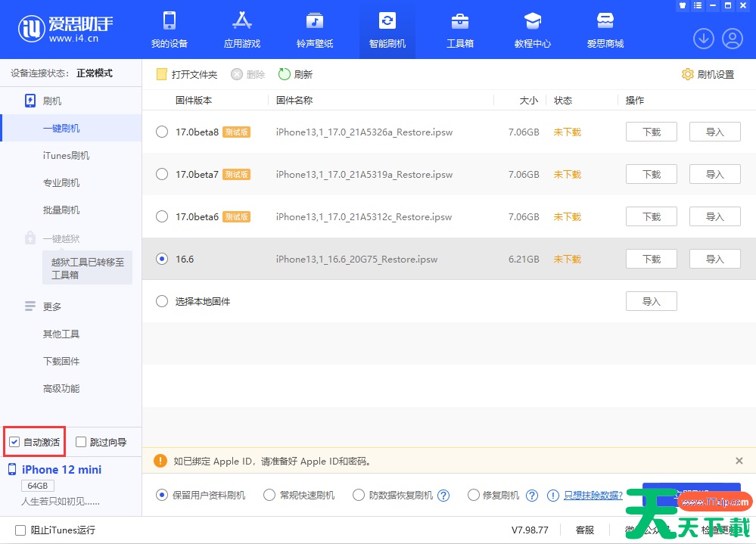Click the user account profile icon
This screenshot has width=756, height=544.
733,38
